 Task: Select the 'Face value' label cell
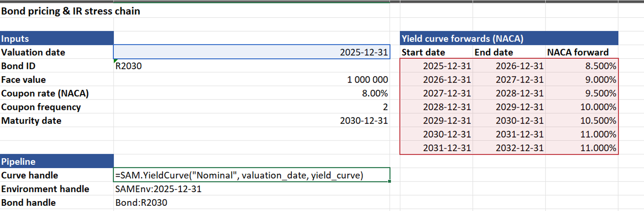(57, 79)
